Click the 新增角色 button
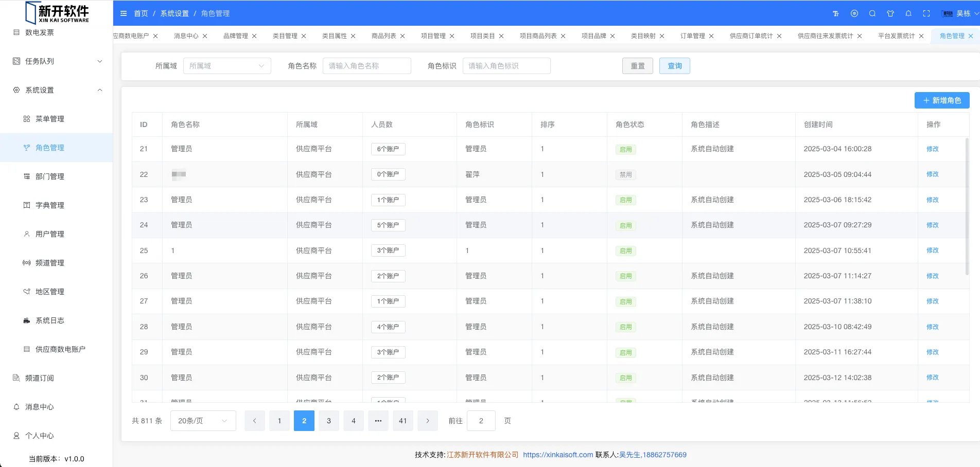980x467 pixels. pyautogui.click(x=941, y=100)
